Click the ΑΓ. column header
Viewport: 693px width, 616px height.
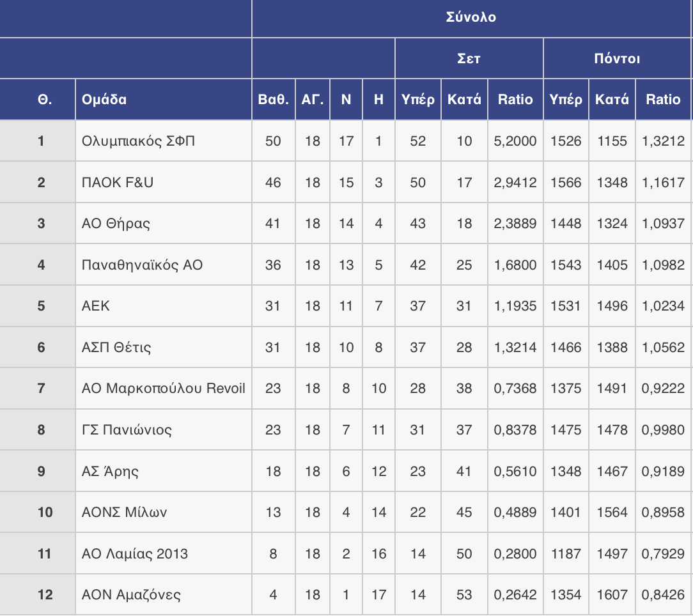coord(313,100)
